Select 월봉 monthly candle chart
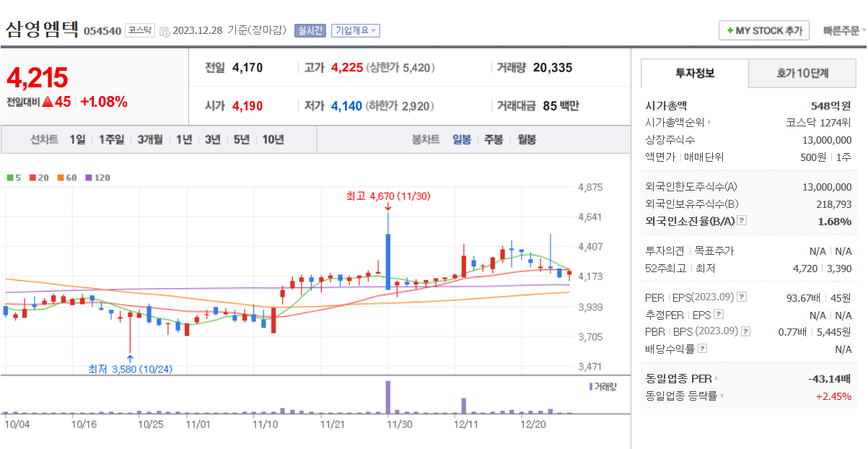The height and width of the screenshot is (449, 868). click(x=527, y=140)
